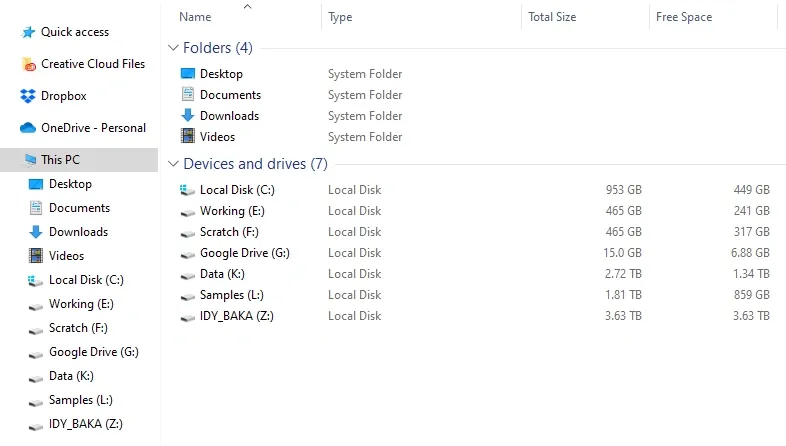Click the Samples (L:) drive icon in sidebar

36,402
